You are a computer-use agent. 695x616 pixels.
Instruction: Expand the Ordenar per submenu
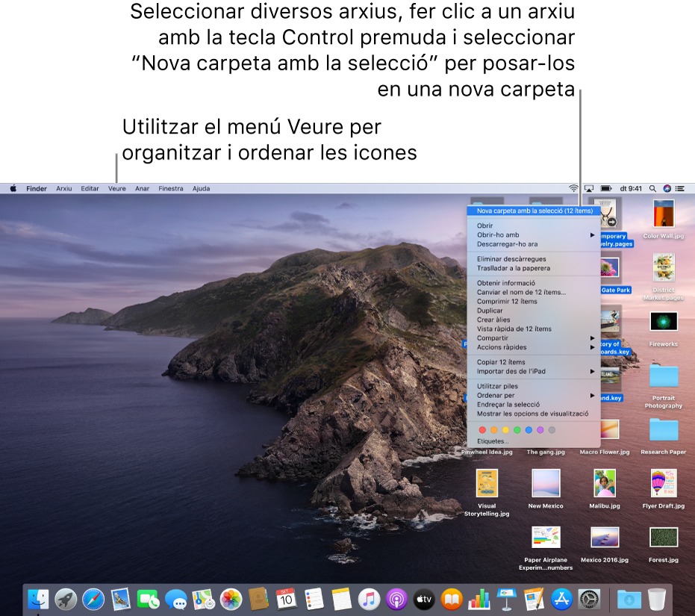coord(534,395)
